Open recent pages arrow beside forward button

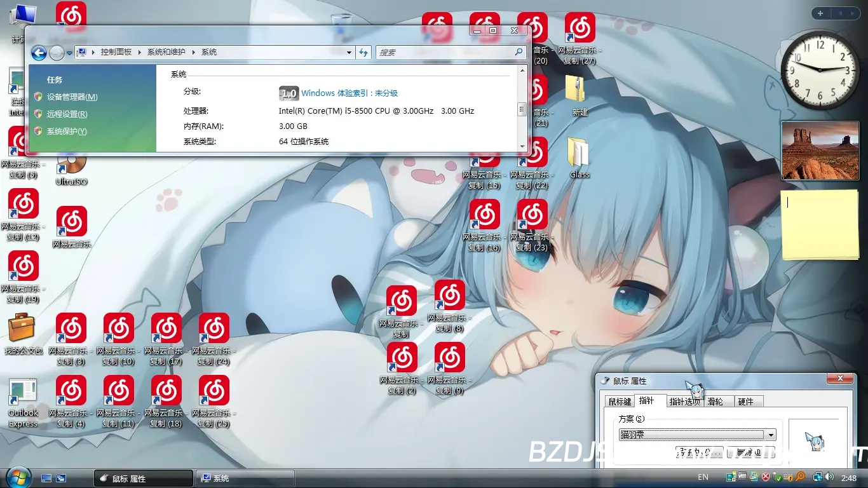pos(69,53)
